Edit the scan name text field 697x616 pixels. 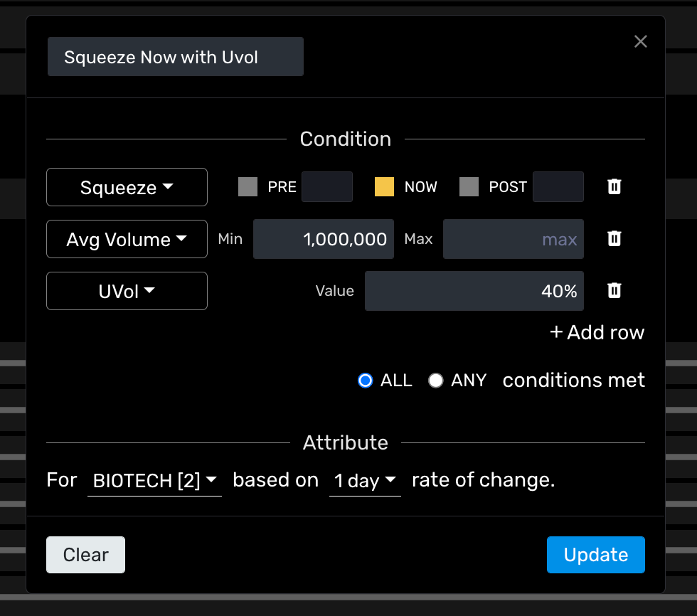(175, 57)
